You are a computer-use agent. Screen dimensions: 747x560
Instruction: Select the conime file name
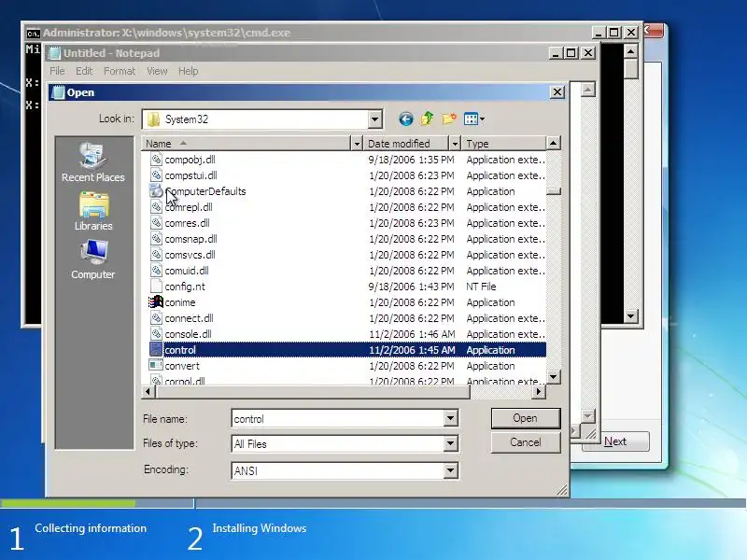[180, 302]
